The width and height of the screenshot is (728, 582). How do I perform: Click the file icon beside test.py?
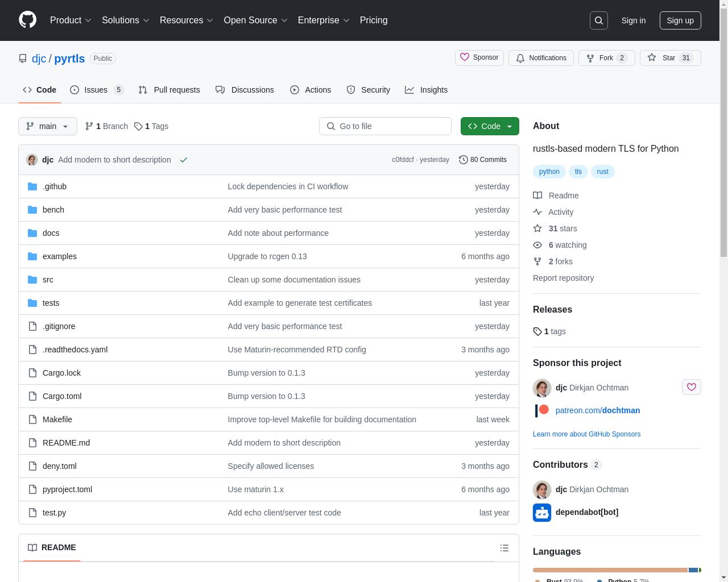pos(32,513)
